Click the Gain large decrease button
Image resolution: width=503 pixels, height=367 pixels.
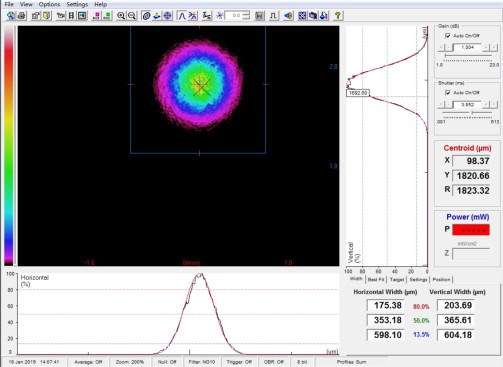(441, 47)
